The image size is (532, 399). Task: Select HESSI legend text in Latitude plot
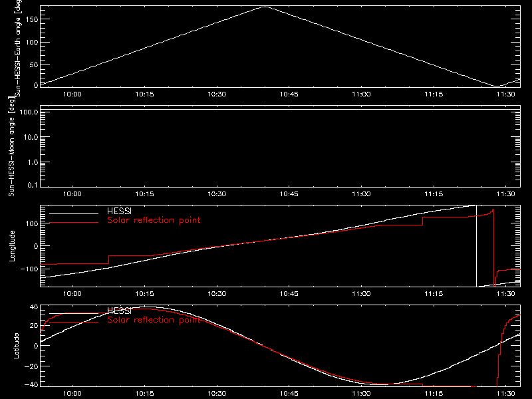(120, 311)
